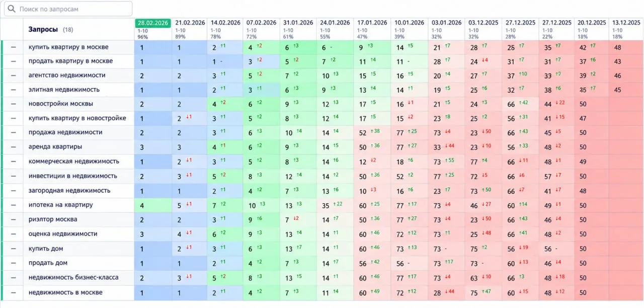Viewport: 644px width, 308px height.
Task: Open the 03.12.2025 date column header
Action: click(x=483, y=29)
